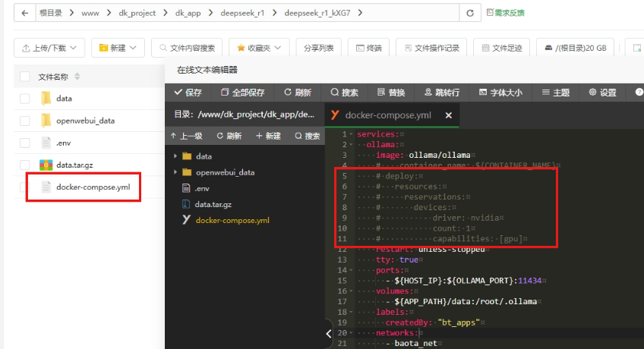The image size is (644, 349).
Task: Close the docker-compose.yml editor tab
Action: click(x=449, y=115)
